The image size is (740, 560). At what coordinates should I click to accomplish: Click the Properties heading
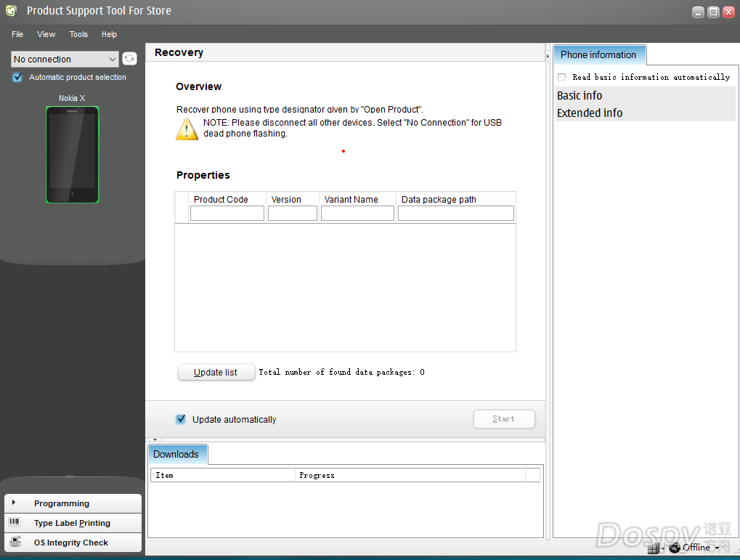click(203, 175)
